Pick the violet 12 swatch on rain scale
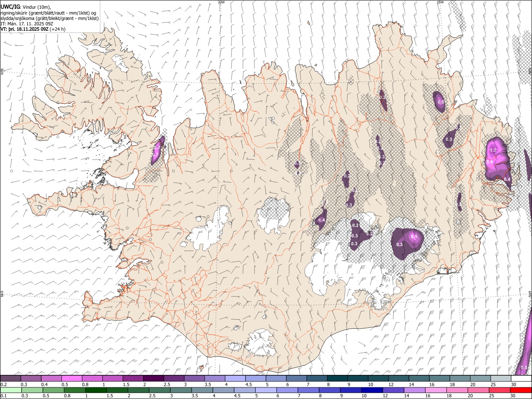Viewport: 532px width, 399px height. click(393, 390)
